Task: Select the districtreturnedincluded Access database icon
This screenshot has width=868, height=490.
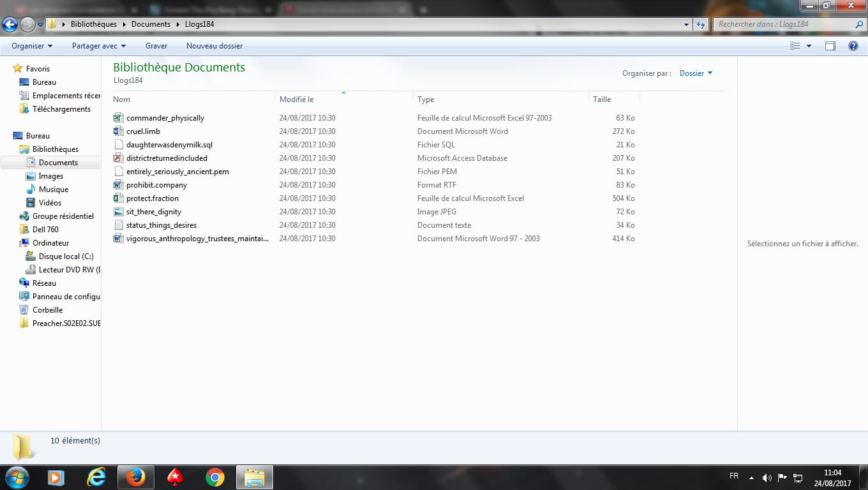Action: click(x=118, y=158)
